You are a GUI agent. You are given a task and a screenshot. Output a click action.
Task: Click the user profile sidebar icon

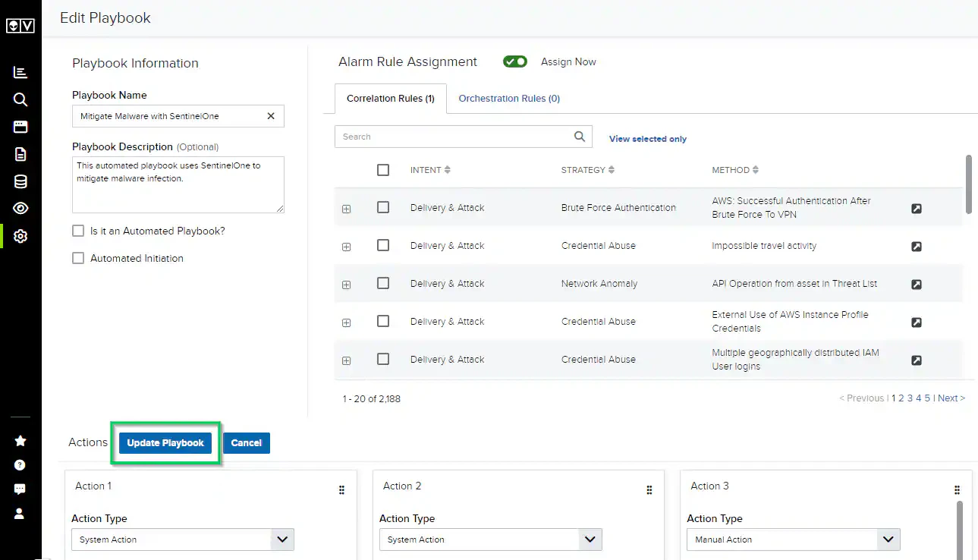coord(20,514)
